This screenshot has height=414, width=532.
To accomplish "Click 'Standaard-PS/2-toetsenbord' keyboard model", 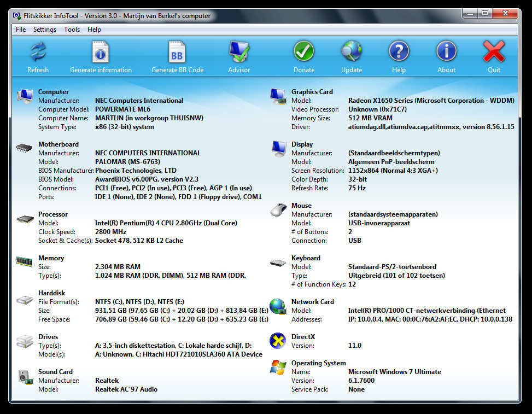I will pos(392,267).
